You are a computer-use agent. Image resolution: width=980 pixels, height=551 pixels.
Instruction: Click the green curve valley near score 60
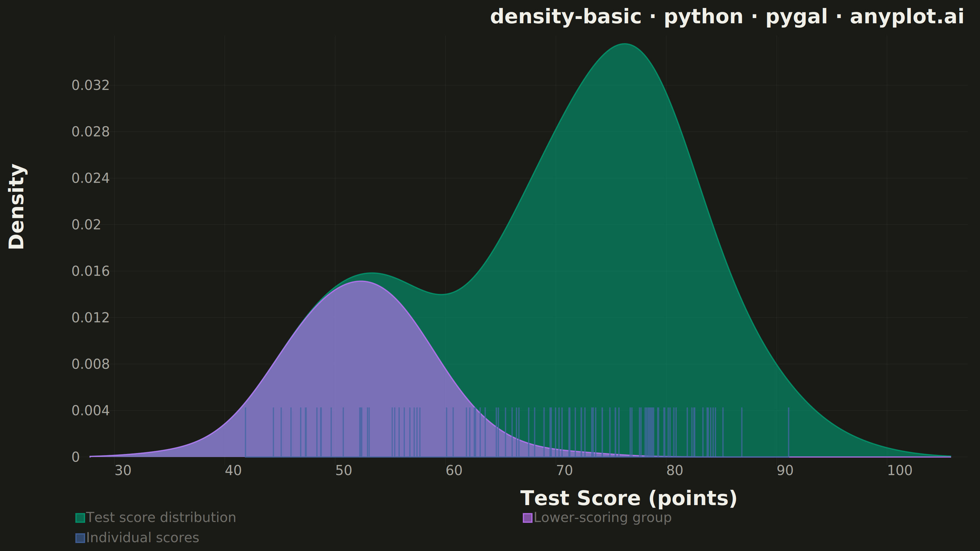click(x=441, y=294)
